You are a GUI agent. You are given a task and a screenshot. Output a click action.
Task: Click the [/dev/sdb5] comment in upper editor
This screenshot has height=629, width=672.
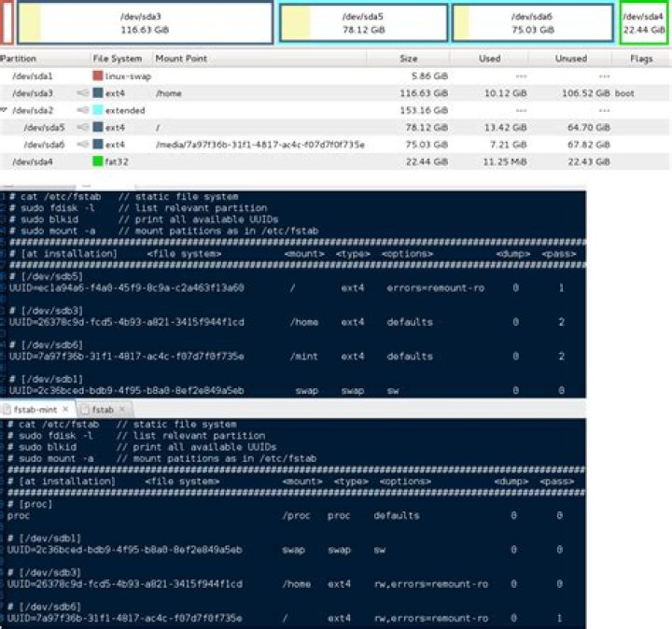(47, 276)
